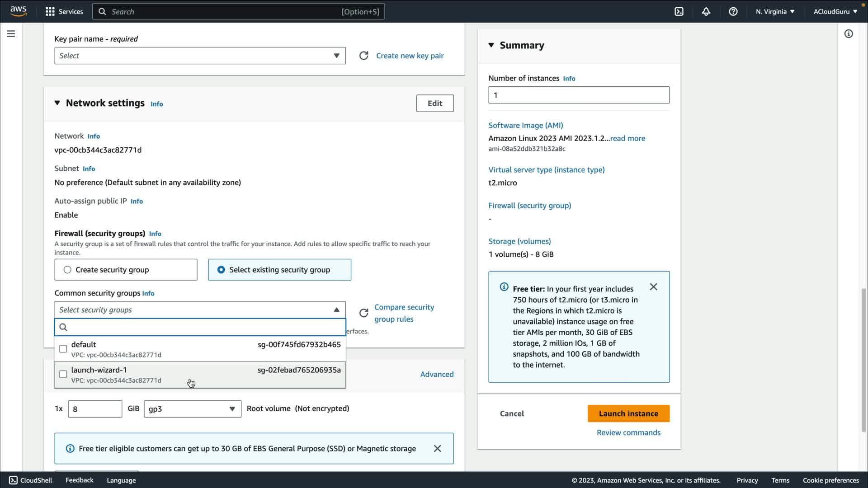Image resolution: width=868 pixels, height=488 pixels.
Task: Dismiss the Free tier summary notice
Action: [x=653, y=287]
